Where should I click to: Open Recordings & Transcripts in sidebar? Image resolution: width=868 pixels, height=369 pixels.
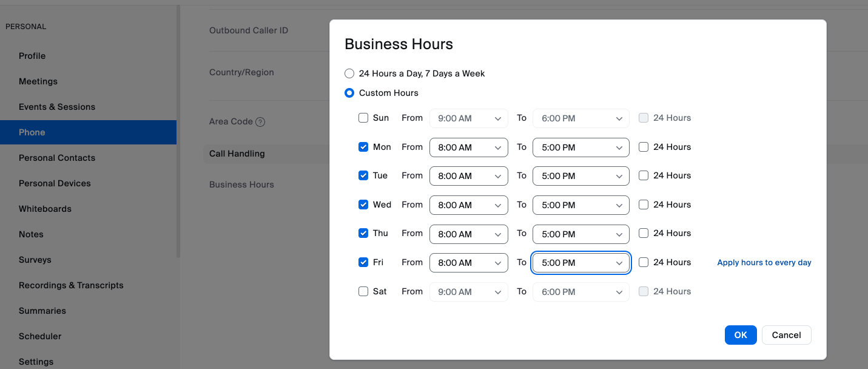pyautogui.click(x=71, y=285)
